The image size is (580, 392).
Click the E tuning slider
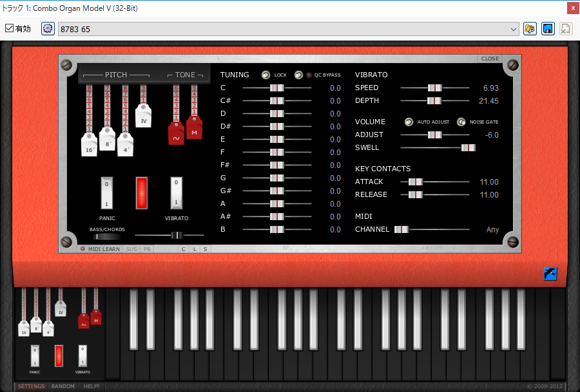click(277, 139)
